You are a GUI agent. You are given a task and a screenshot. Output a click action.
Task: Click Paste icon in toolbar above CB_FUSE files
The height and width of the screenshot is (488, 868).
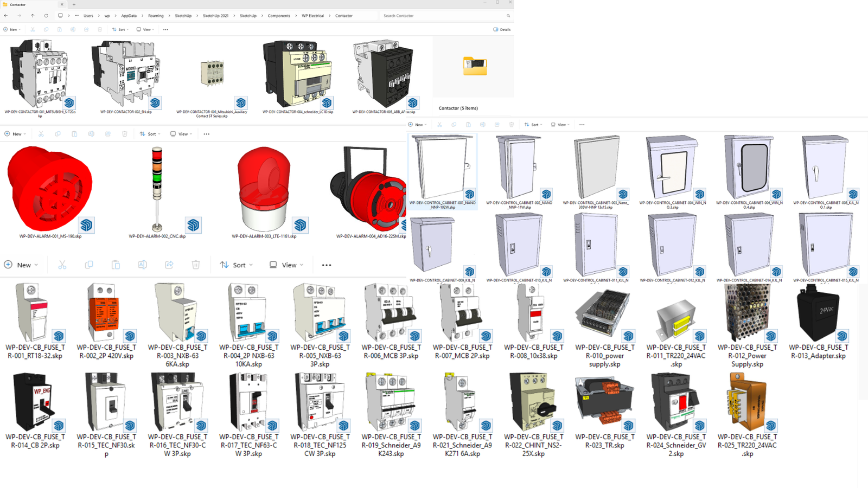pyautogui.click(x=116, y=265)
